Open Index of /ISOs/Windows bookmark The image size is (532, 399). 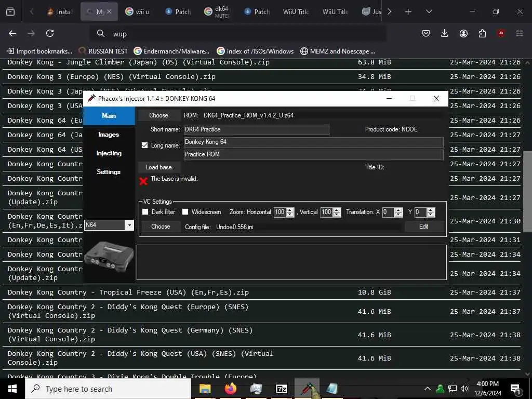pos(255,51)
